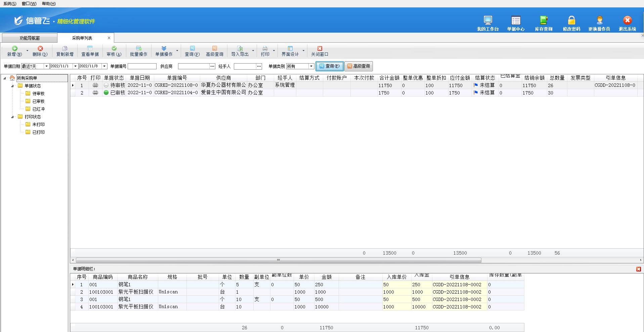644x332 pixels.
Task: Click the 删除 (Delete) toolbar icon
Action: pos(40,49)
